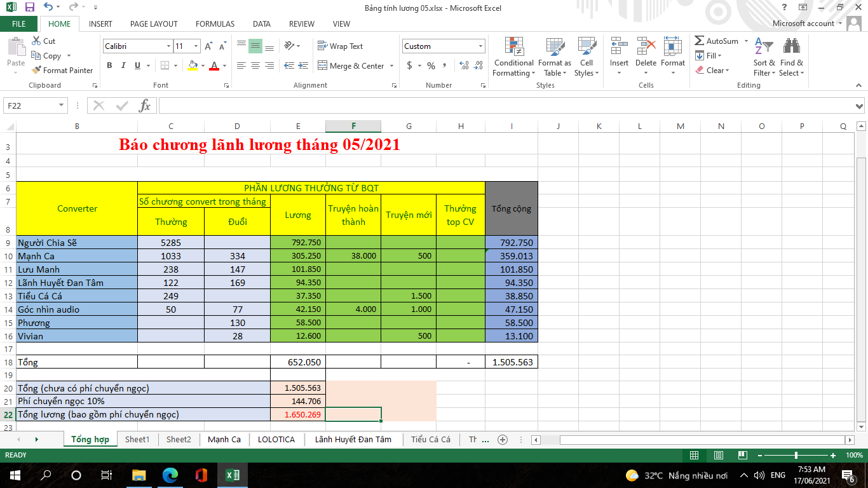
Task: Toggle Wrap Text for the cell
Action: [340, 46]
